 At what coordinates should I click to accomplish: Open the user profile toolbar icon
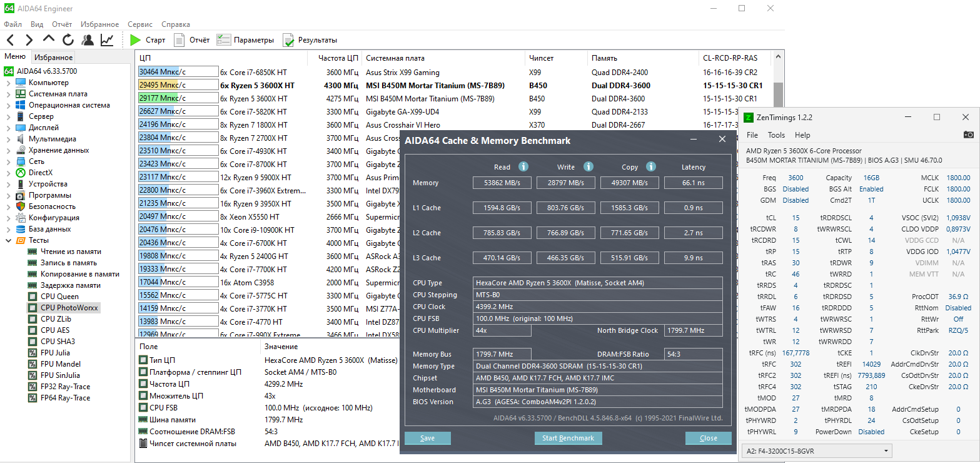coord(88,40)
